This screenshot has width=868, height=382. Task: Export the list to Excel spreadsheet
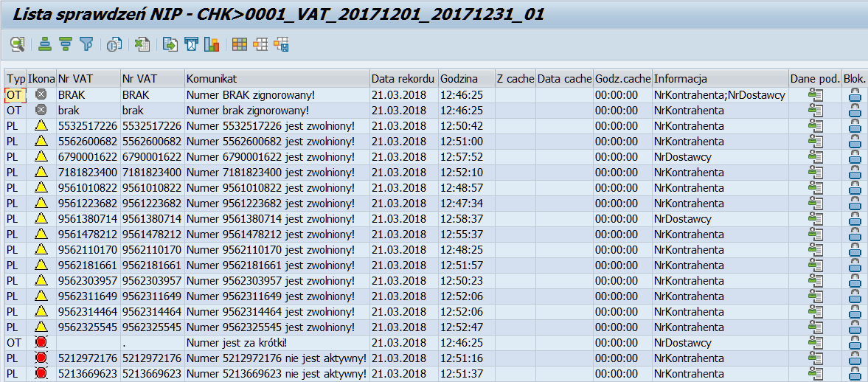[x=142, y=45]
